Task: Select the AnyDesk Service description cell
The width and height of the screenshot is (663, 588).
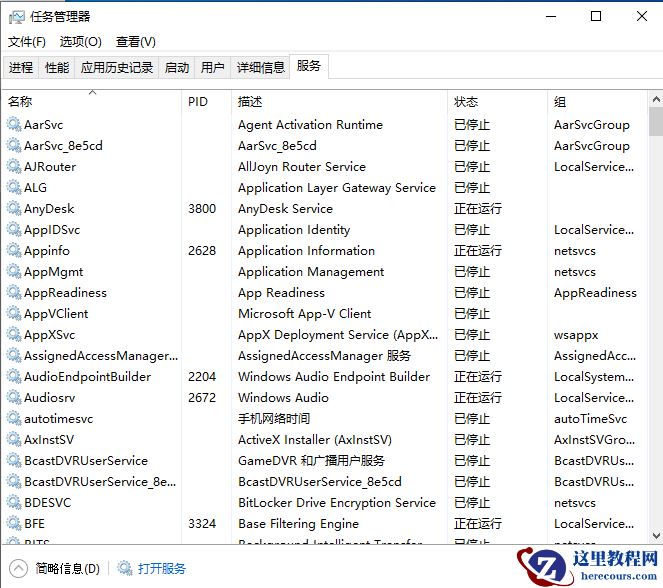Action: point(285,209)
